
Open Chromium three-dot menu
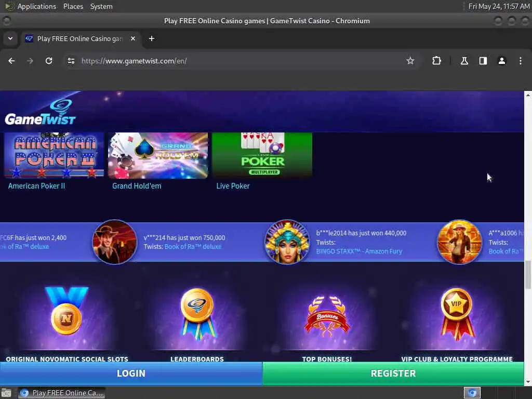[521, 61]
